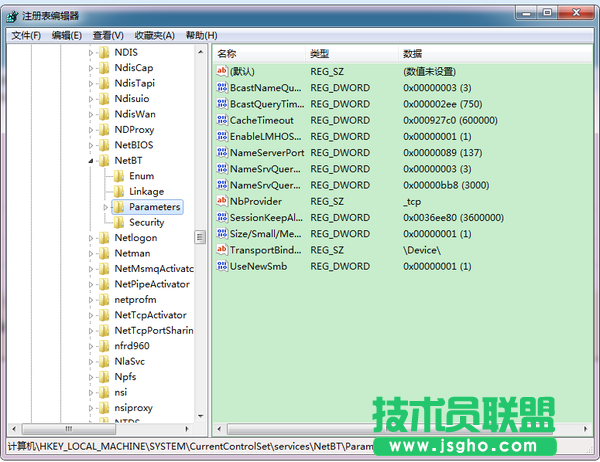The image size is (600, 462).
Task: Click the Linkage folder icon
Action: point(119,191)
